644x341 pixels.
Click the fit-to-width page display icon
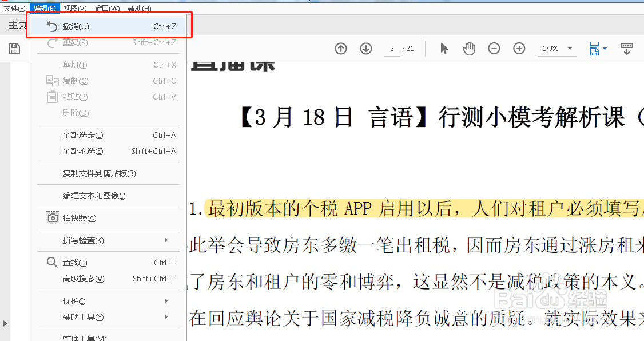point(595,49)
